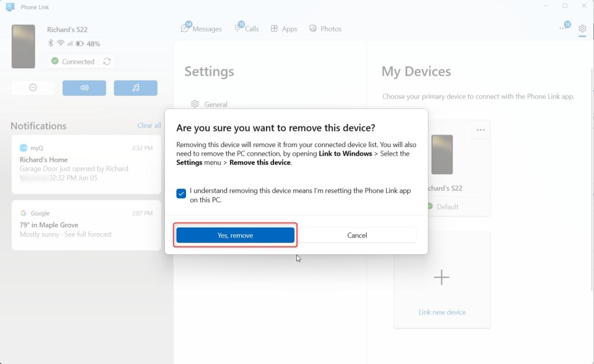Click the My Devices heading

[x=416, y=71]
